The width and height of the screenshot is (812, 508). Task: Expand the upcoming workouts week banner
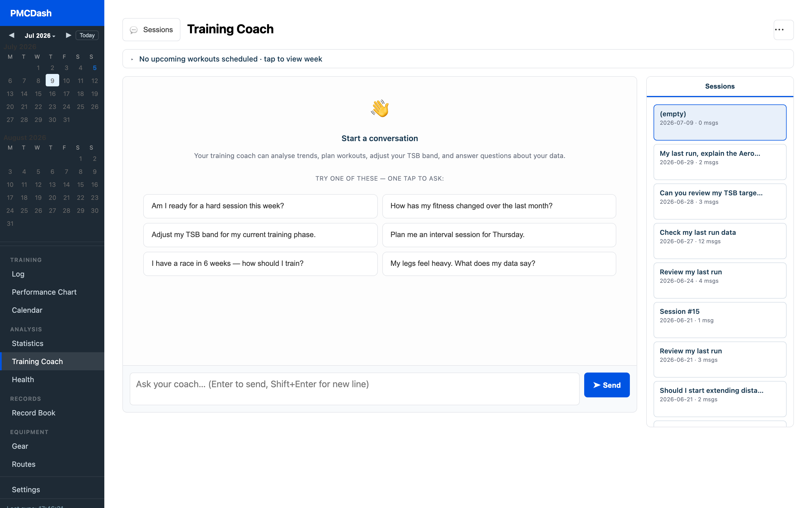click(458, 59)
